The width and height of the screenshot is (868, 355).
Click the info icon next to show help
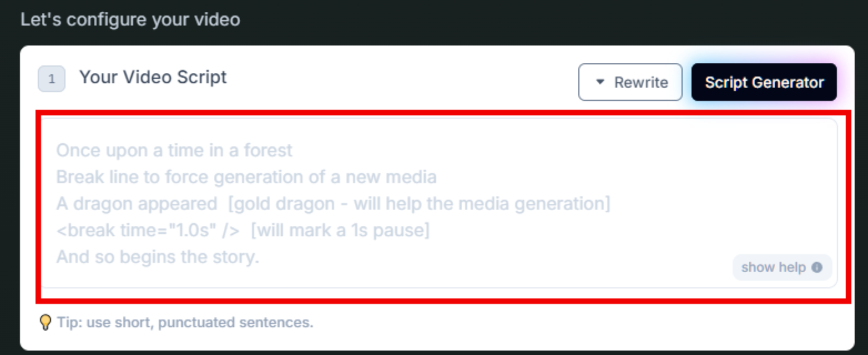[816, 267]
